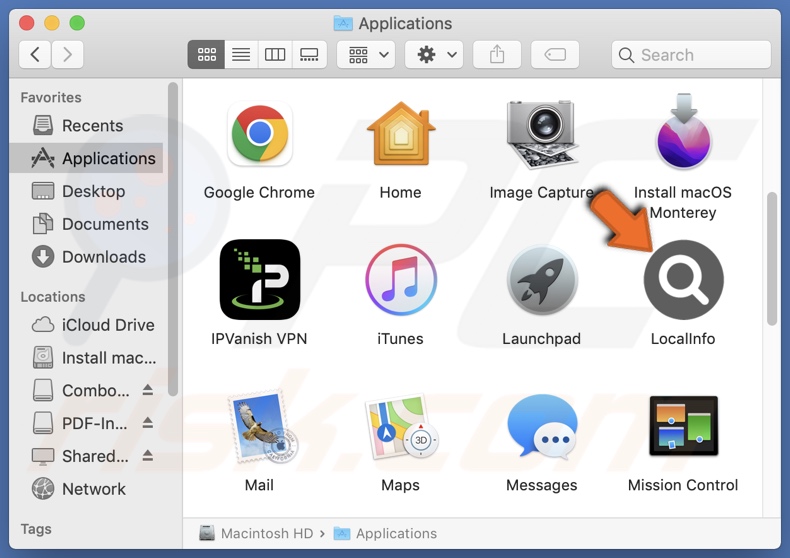Open Network in the sidebar
Screen dimensions: 790x558
(x=86, y=489)
